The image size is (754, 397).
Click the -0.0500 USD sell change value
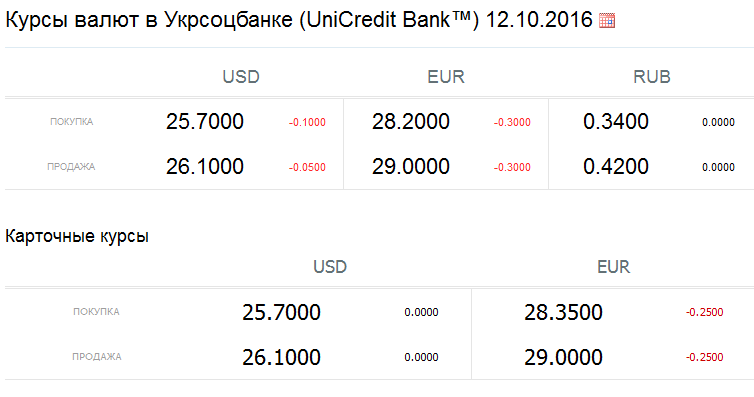[x=307, y=168]
